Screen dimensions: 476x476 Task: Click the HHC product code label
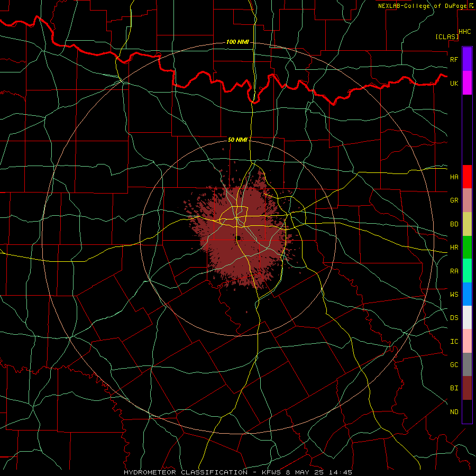(465, 32)
